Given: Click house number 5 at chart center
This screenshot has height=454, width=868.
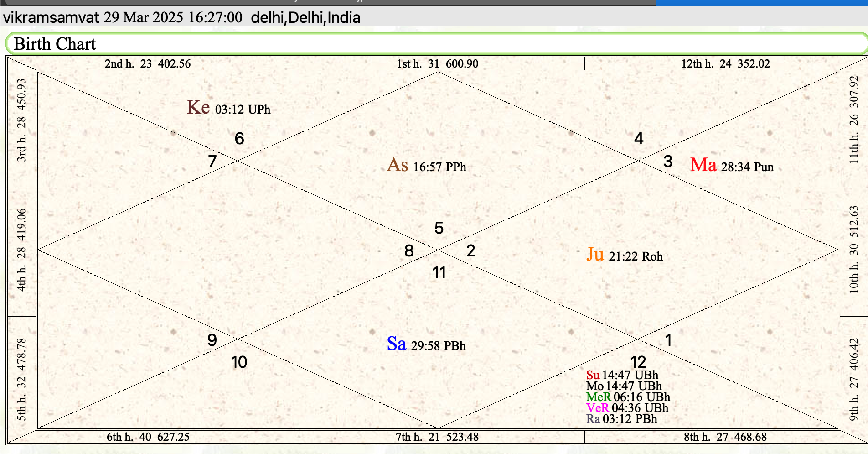Looking at the screenshot, I should [439, 228].
